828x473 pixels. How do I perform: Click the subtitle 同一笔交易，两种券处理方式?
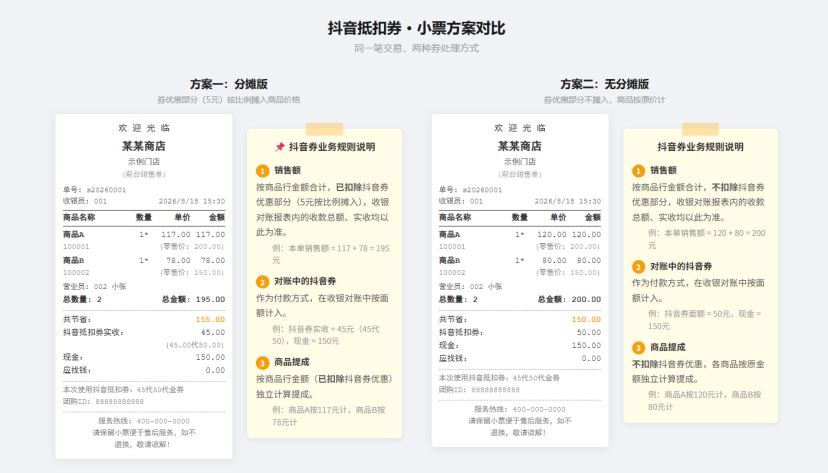(x=416, y=48)
